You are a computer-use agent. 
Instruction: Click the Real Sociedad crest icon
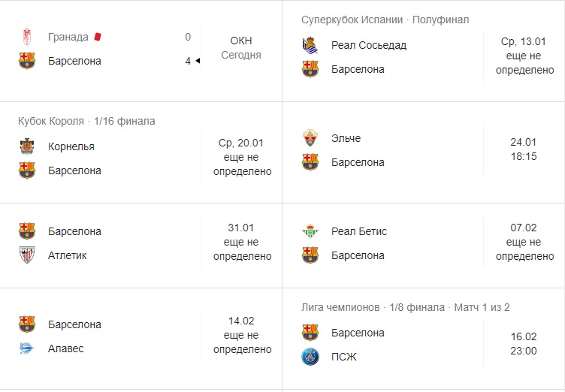click(310, 45)
